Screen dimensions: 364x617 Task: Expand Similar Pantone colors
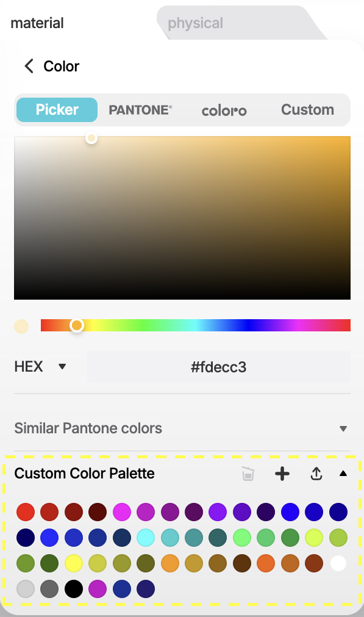(x=343, y=428)
